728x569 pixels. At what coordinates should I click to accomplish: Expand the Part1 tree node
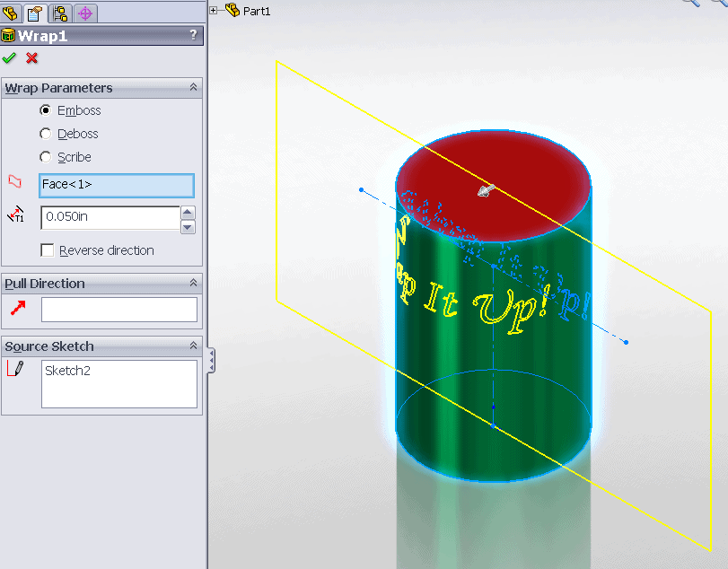[214, 11]
